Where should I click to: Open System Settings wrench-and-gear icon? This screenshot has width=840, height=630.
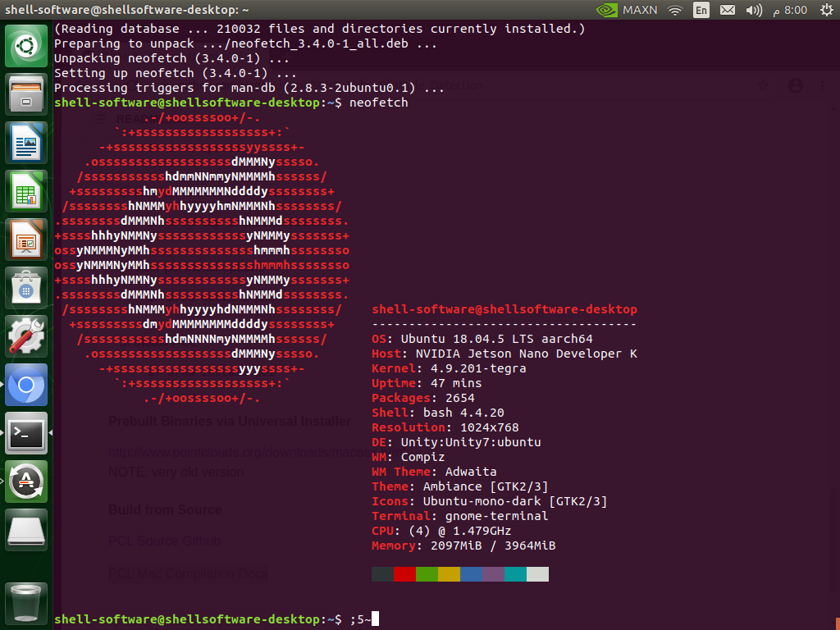pyautogui.click(x=26, y=336)
